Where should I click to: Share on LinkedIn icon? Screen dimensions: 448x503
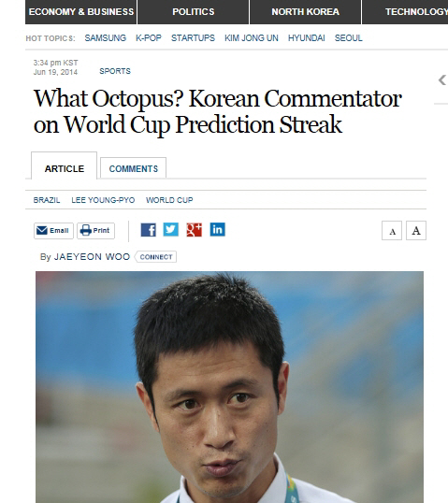[218, 229]
